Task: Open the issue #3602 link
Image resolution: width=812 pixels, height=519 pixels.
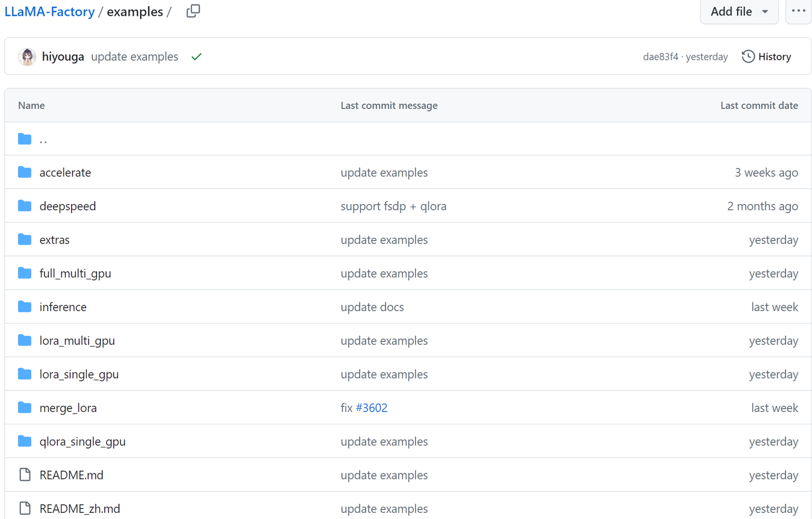Action: [372, 408]
